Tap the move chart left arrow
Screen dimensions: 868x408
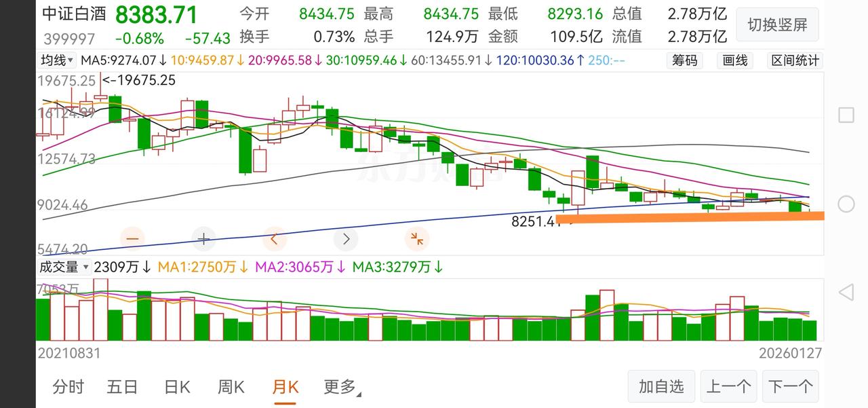tap(275, 239)
